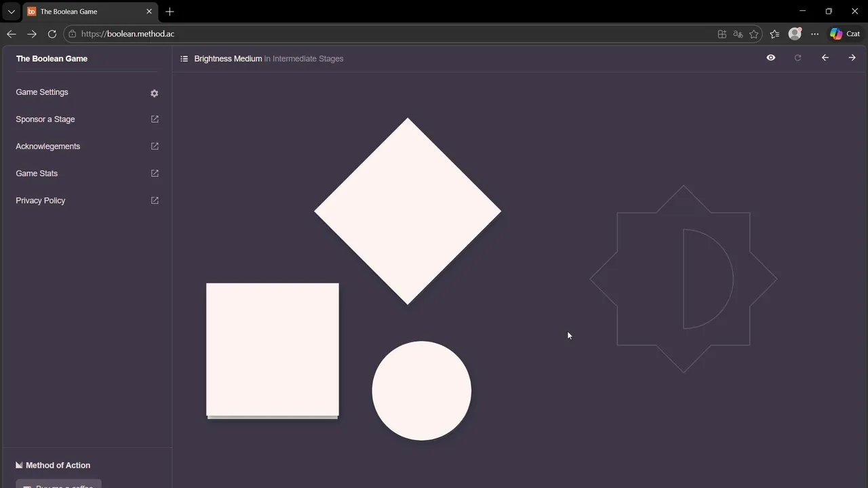Open Copilot Czat button
Image resolution: width=868 pixels, height=488 pixels.
pos(846,34)
